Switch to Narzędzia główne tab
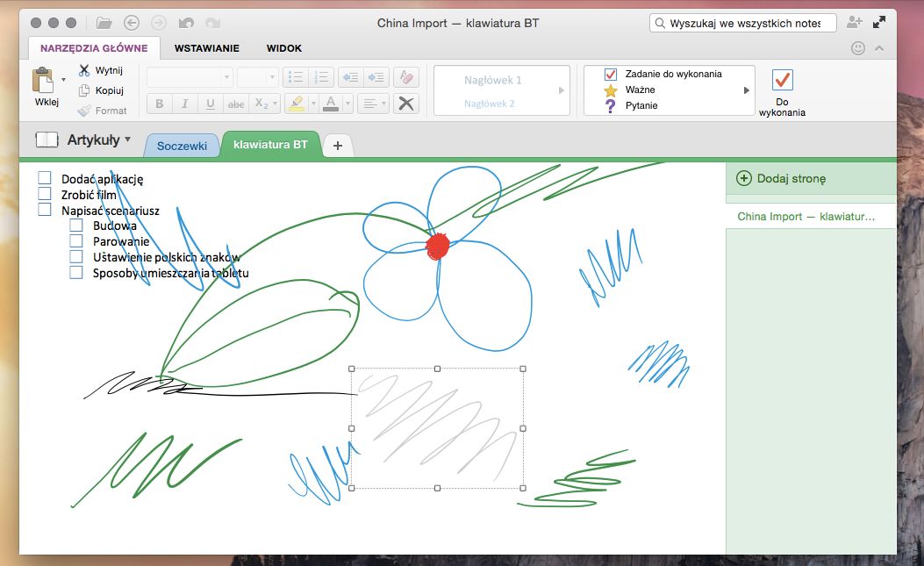 pos(94,48)
